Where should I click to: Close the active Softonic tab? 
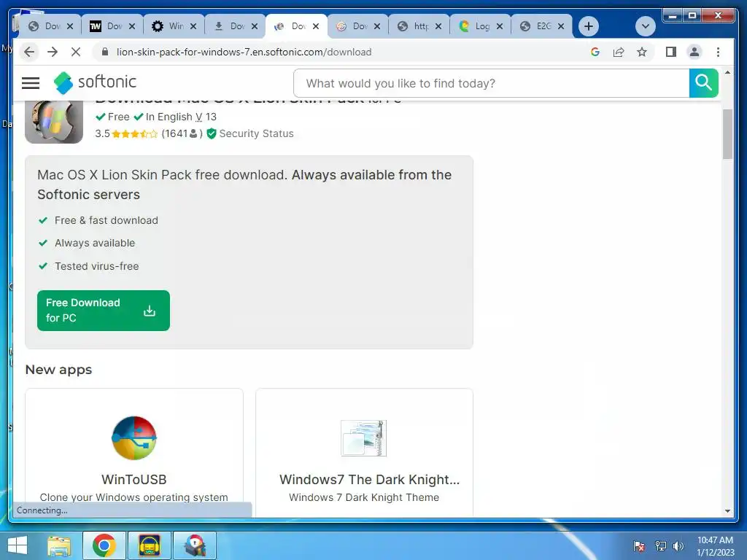[315, 26]
